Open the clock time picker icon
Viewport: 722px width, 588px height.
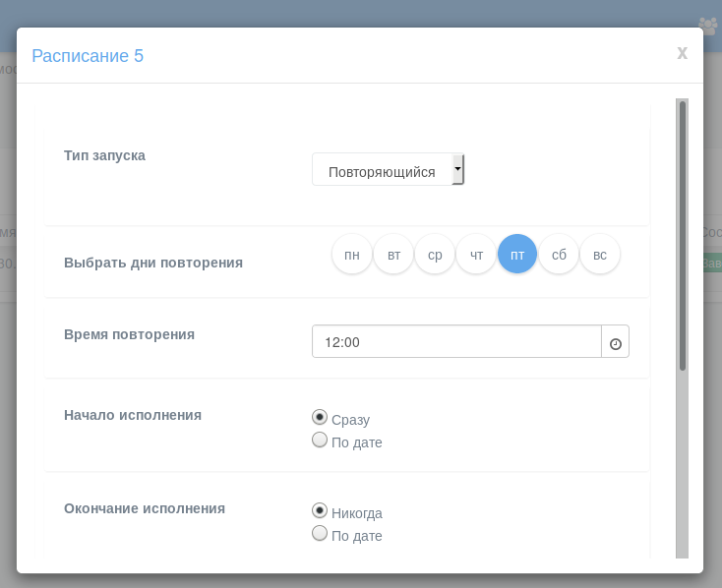pyautogui.click(x=615, y=342)
